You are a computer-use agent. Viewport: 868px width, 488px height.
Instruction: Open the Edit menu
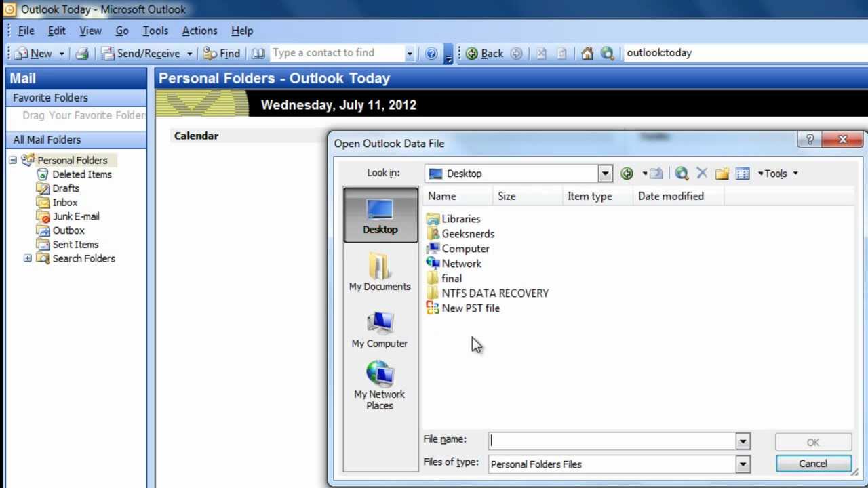56,30
